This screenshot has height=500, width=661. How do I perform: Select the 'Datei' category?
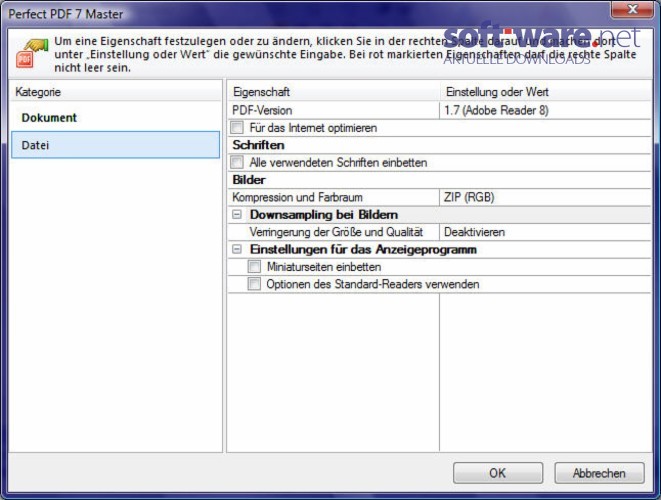(x=116, y=145)
